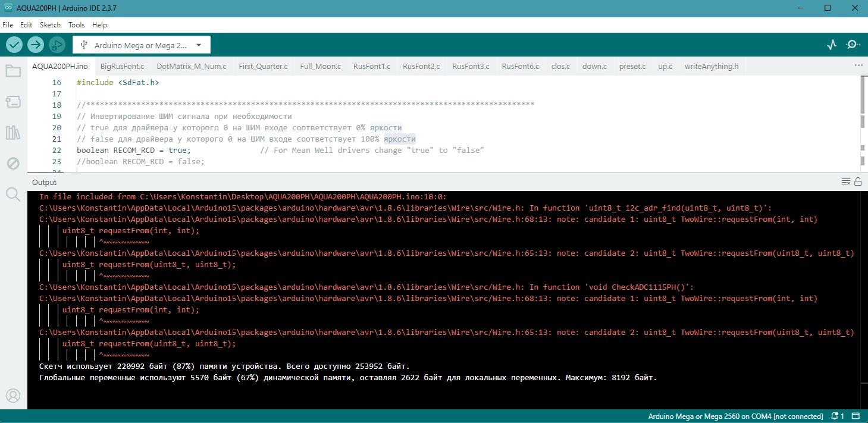Open the Serial Plotter

[832, 45]
